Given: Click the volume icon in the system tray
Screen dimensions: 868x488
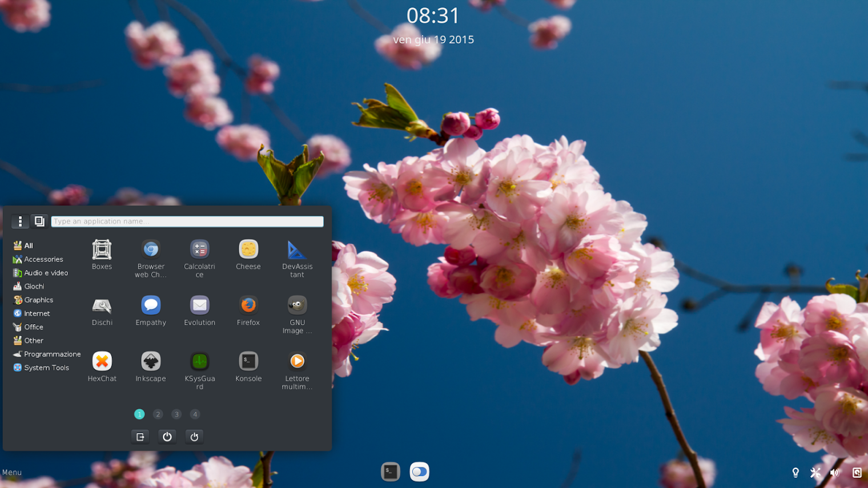Looking at the screenshot, I should 834,472.
